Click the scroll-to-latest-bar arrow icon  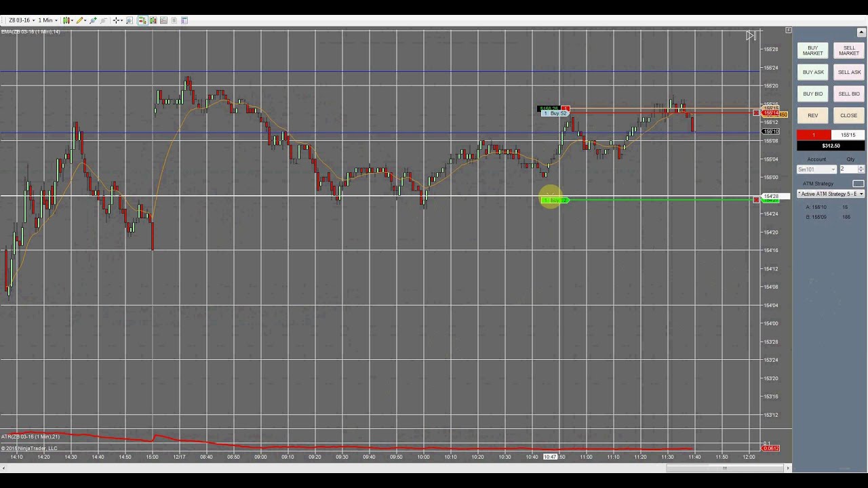751,35
